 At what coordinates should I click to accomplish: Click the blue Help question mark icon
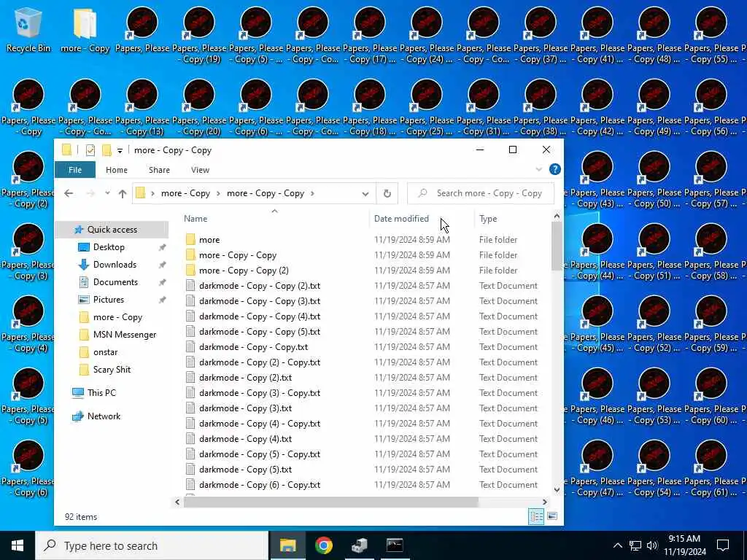[x=554, y=169]
